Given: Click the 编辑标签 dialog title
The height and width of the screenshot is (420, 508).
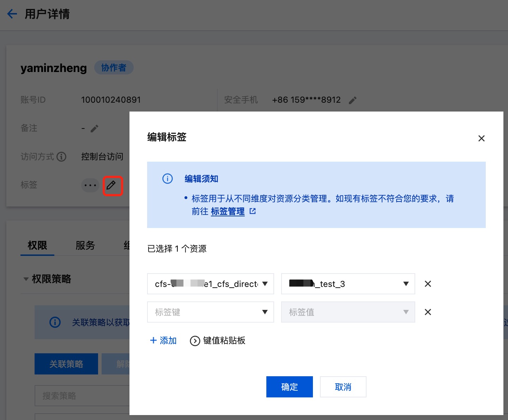Looking at the screenshot, I should click(167, 137).
